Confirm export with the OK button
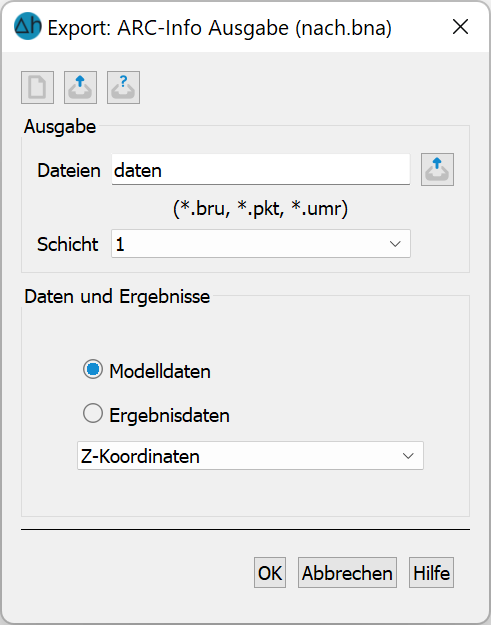Viewport: 491px width, 625px height. pos(270,573)
